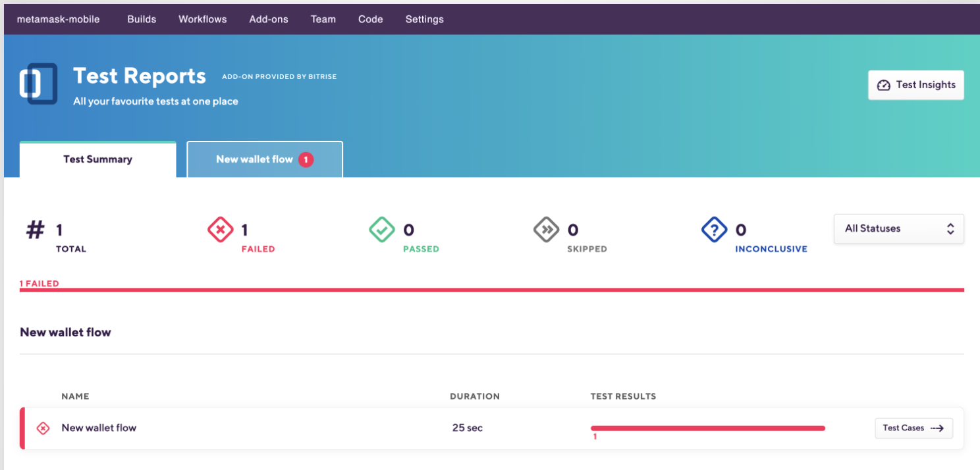Open Test Cases for New wallet flow
The width and height of the screenshot is (980, 470).
[913, 428]
